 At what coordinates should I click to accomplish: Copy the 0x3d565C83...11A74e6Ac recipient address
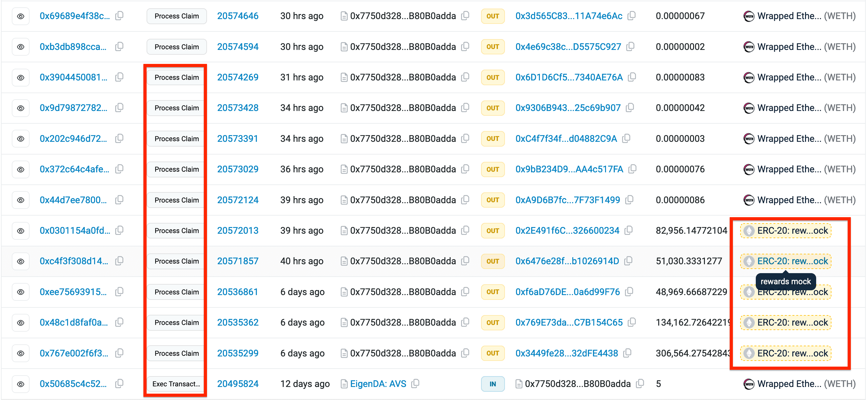click(x=632, y=16)
